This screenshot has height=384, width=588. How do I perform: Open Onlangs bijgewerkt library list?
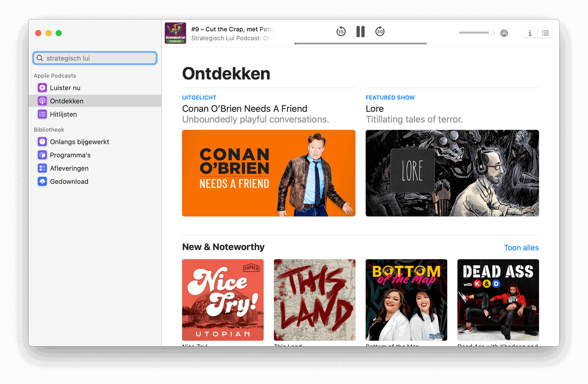click(95, 142)
